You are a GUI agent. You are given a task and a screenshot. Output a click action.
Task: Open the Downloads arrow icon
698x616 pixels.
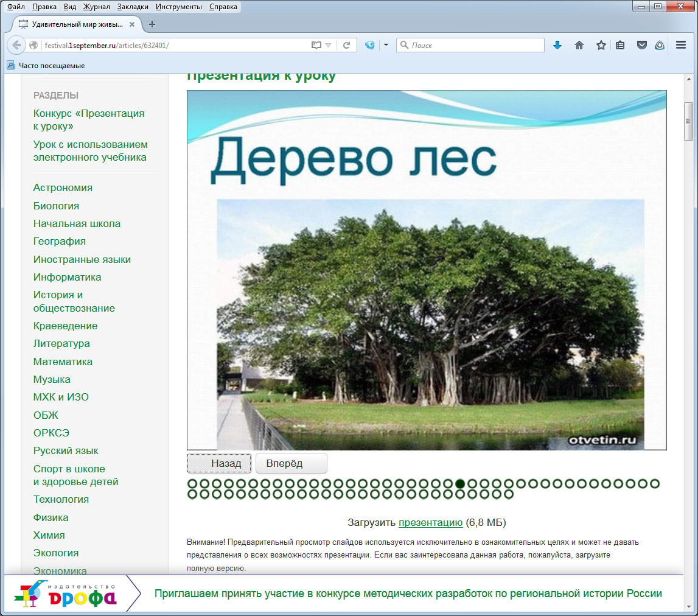(557, 46)
